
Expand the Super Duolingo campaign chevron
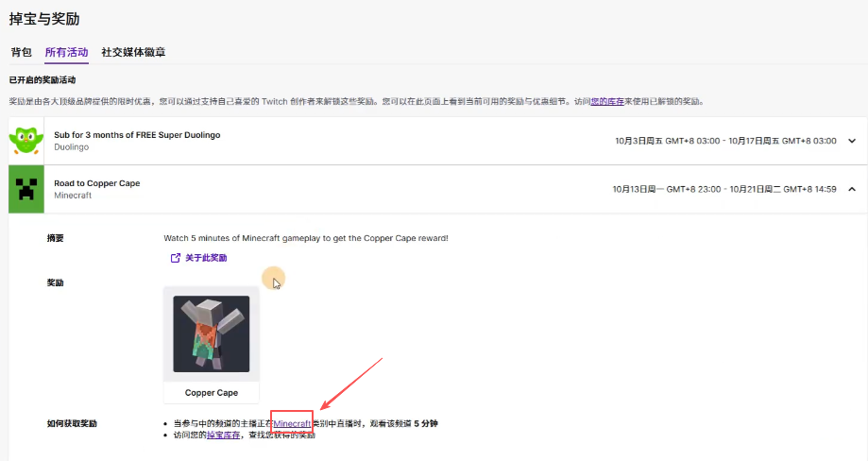coord(851,141)
